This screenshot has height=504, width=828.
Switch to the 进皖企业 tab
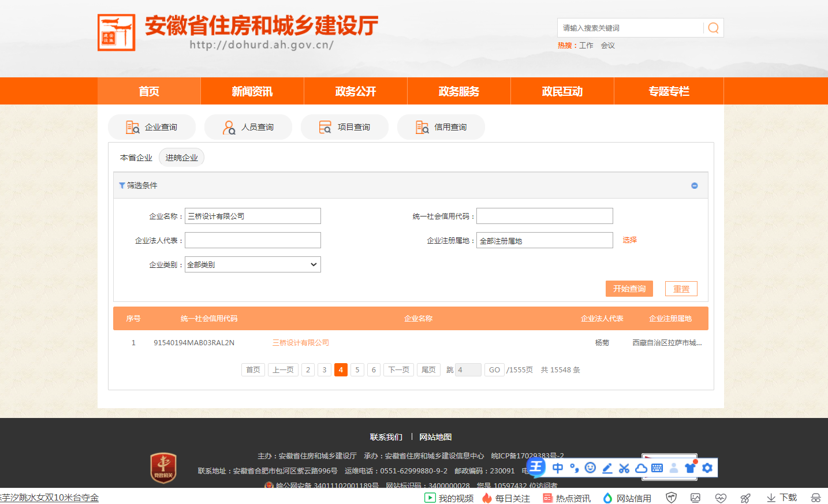tap(181, 158)
